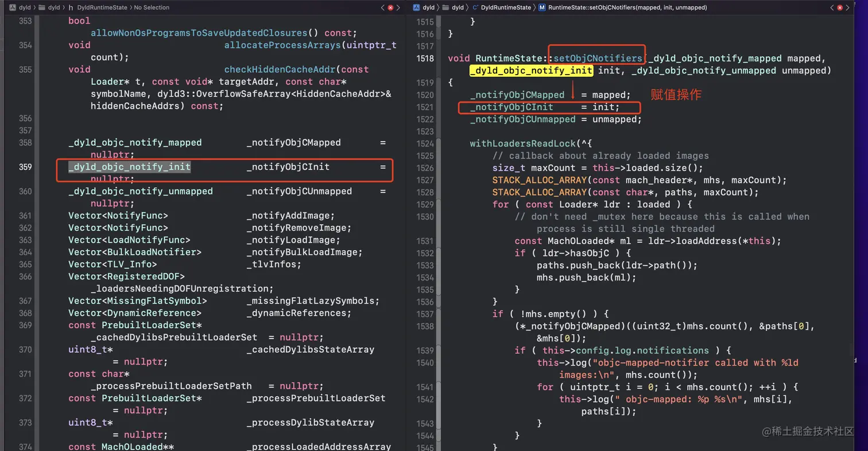The height and width of the screenshot is (451, 868).
Task: Click _missingFlatLazySymbols on line 367
Action: (x=311, y=301)
